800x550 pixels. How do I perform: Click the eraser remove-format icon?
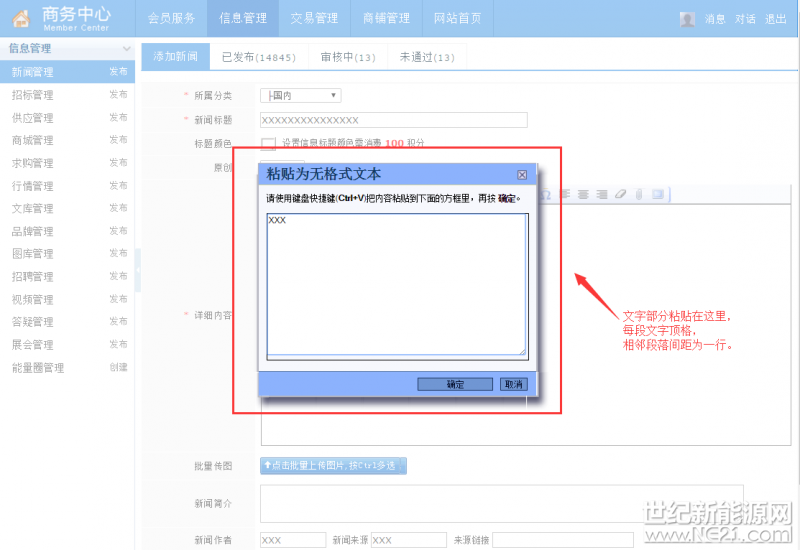coord(620,194)
